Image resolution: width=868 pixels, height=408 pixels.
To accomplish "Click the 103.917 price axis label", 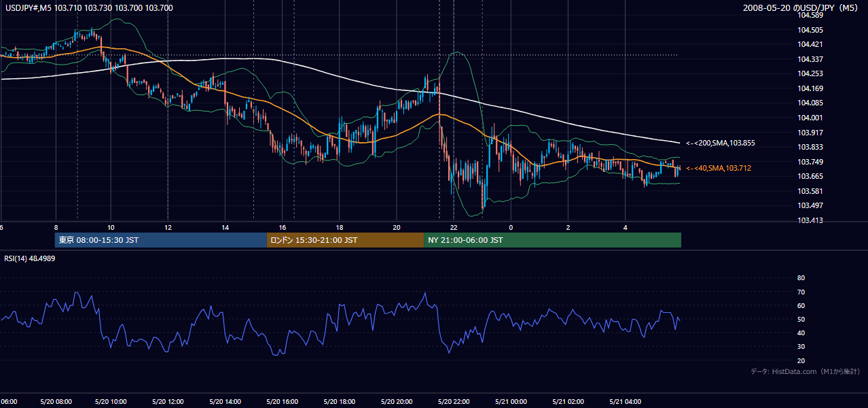I will 810,133.
